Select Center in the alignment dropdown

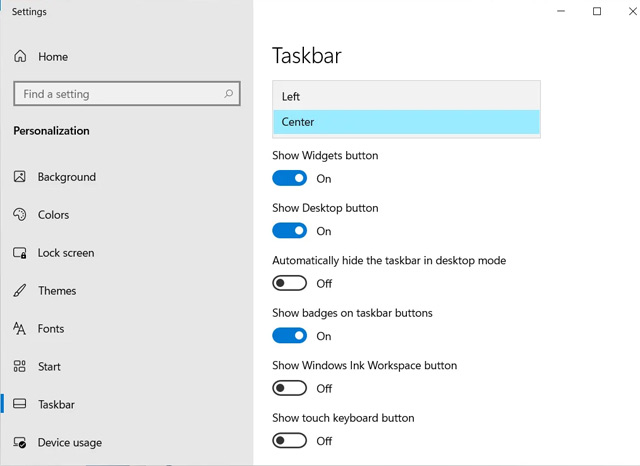click(x=406, y=122)
